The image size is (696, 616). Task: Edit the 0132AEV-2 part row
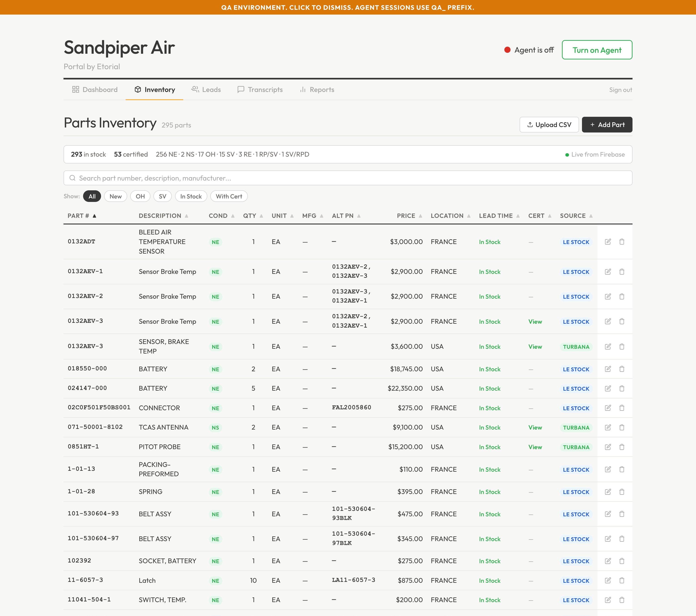click(608, 297)
